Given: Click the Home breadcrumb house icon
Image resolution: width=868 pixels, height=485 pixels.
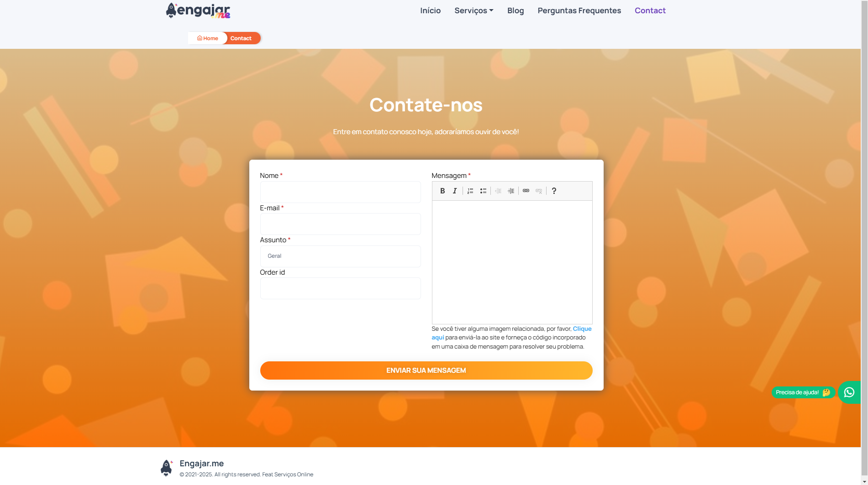Looking at the screenshot, I should (x=200, y=38).
